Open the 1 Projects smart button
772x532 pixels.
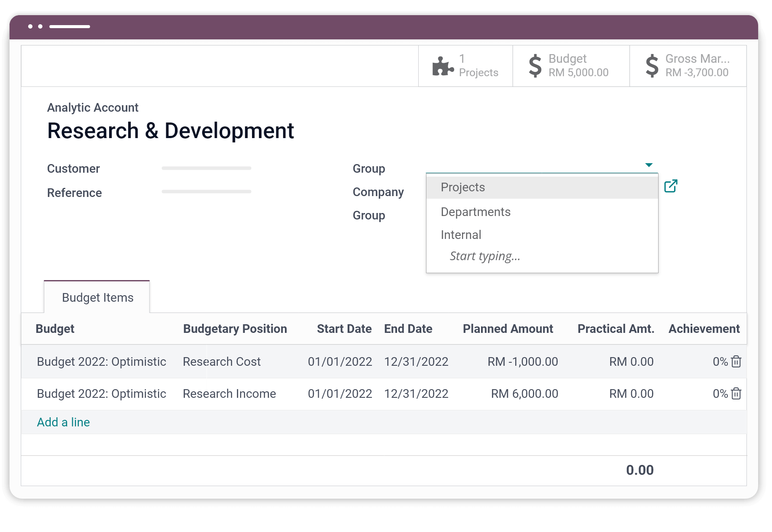coord(465,66)
